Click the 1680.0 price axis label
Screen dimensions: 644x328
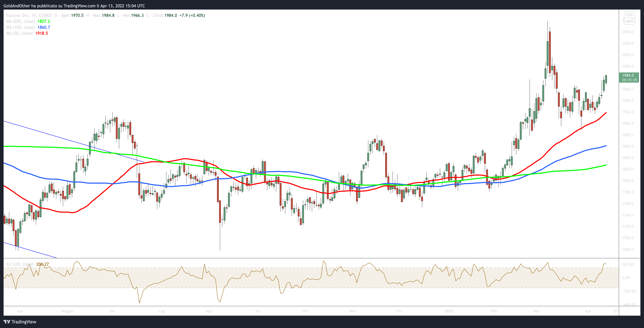[x=628, y=249]
